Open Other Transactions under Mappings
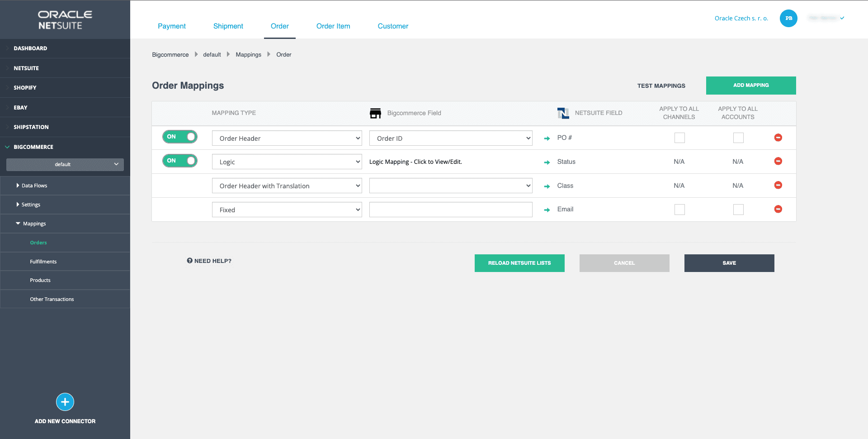The width and height of the screenshot is (868, 439). tap(52, 299)
